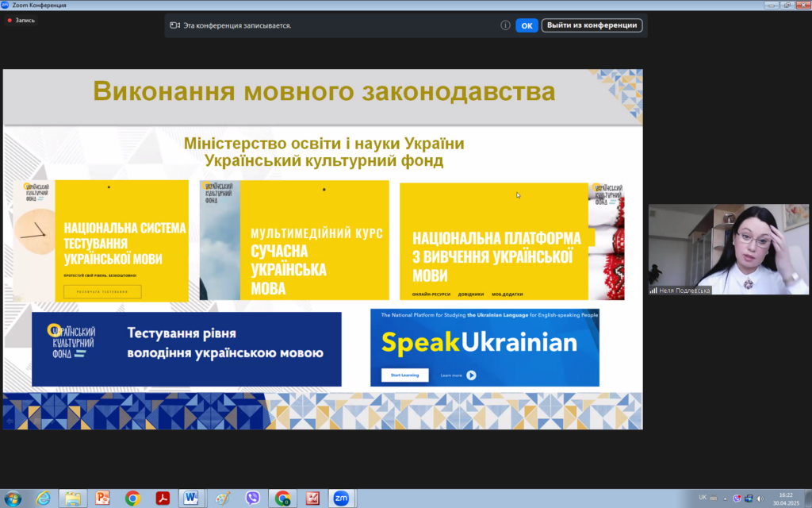This screenshot has width=812, height=508.
Task: Click the Український культурний фонд logo on blue banner
Action: point(72,341)
